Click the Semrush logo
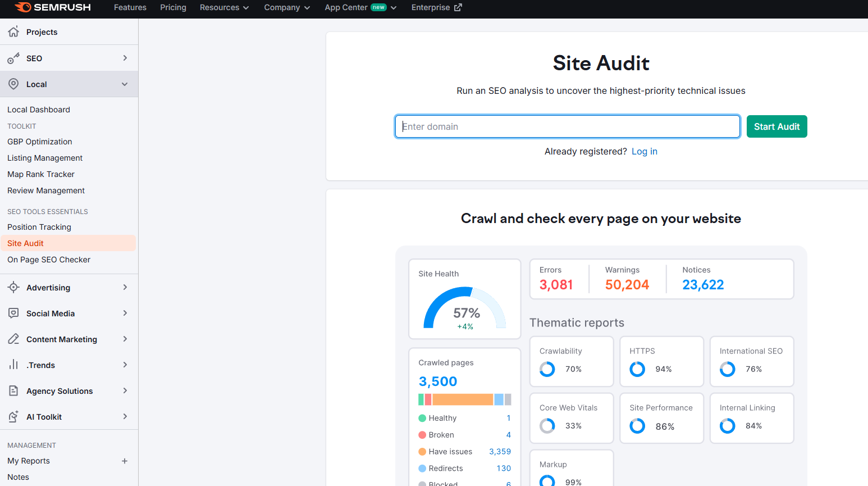The height and width of the screenshot is (486, 868). (53, 7)
